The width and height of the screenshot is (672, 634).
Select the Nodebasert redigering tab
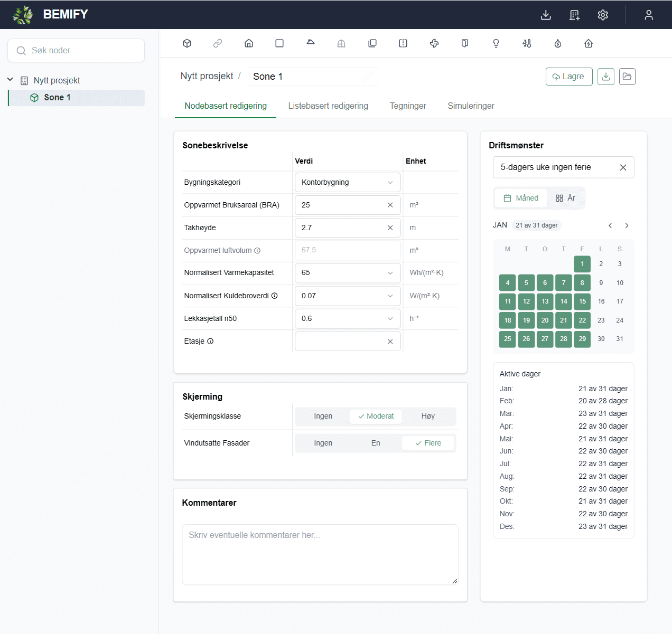[226, 106]
